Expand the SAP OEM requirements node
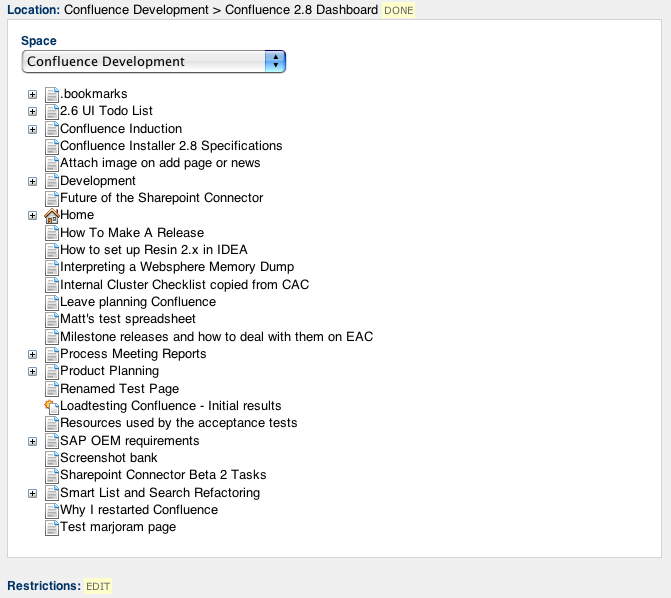 point(33,441)
